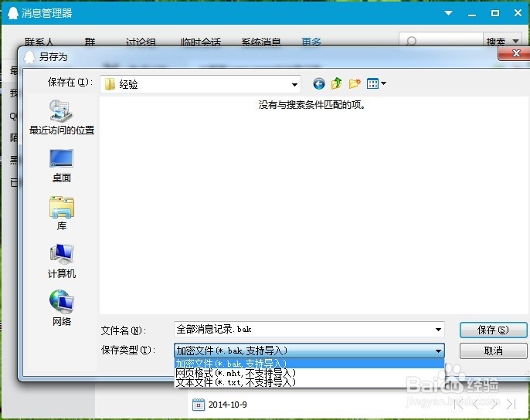Open 消息管理器 title bar menu arrow
530x420 pixels.
click(x=448, y=13)
